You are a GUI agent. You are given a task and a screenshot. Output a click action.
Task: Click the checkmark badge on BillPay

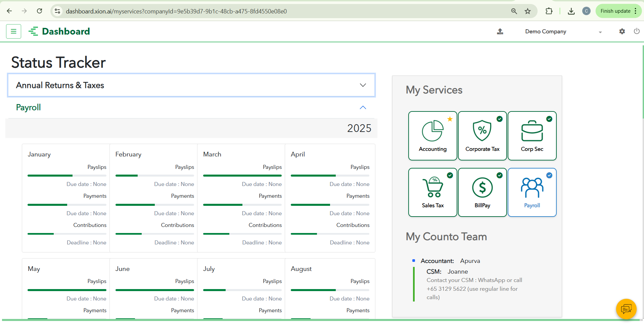point(500,175)
